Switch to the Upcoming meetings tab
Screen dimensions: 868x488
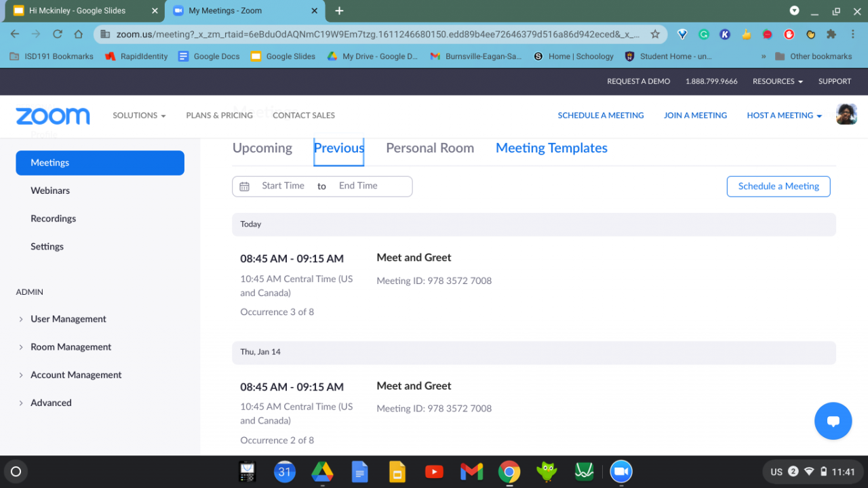[x=262, y=148]
